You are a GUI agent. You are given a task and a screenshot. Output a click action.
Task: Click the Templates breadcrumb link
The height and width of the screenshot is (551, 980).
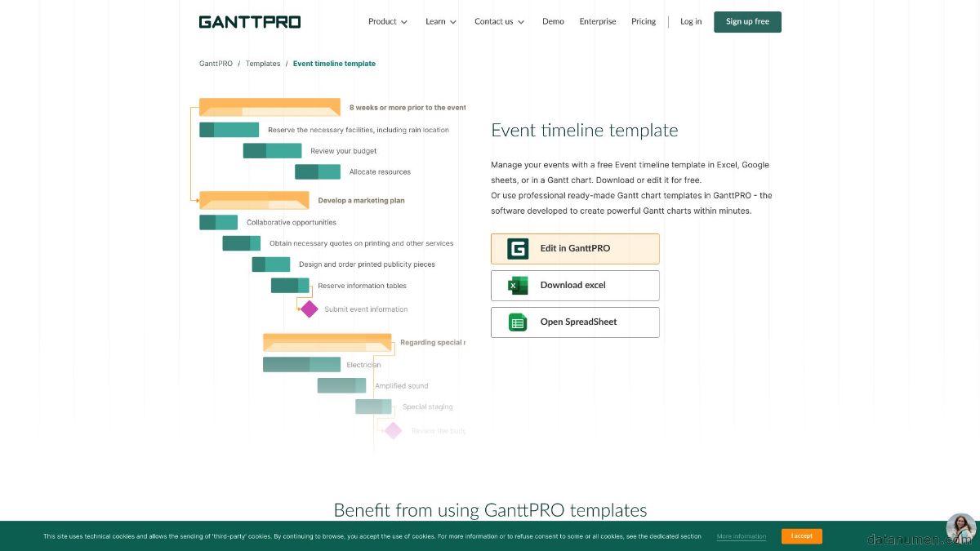point(263,64)
